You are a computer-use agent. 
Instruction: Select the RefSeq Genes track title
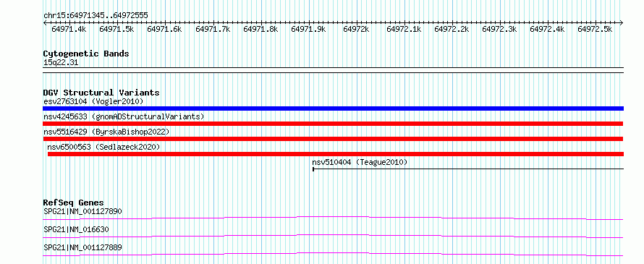click(74, 203)
